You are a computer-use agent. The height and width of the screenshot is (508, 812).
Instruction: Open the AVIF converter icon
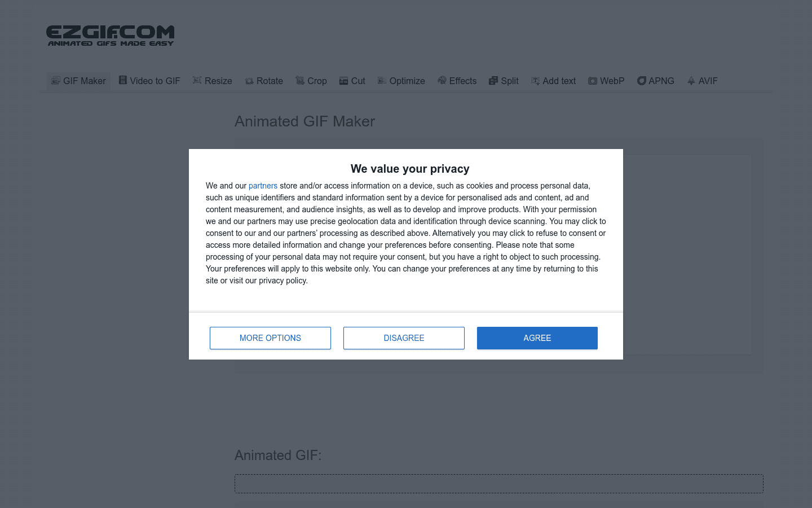click(x=690, y=81)
